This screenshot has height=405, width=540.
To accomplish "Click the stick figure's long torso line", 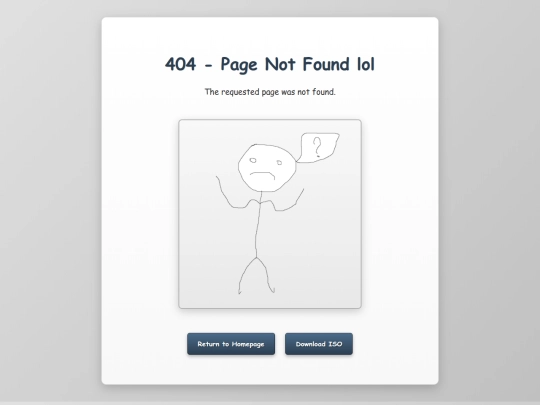I will pos(258,224).
